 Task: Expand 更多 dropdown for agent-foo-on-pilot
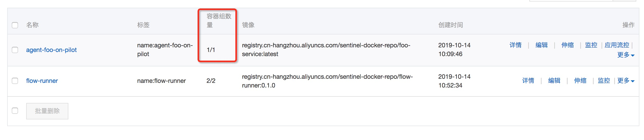pyautogui.click(x=626, y=55)
